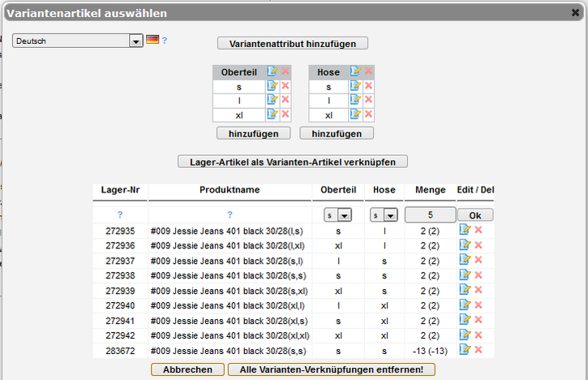The height and width of the screenshot is (380, 588).
Task: Delete variant row 272935
Action: coord(479,230)
